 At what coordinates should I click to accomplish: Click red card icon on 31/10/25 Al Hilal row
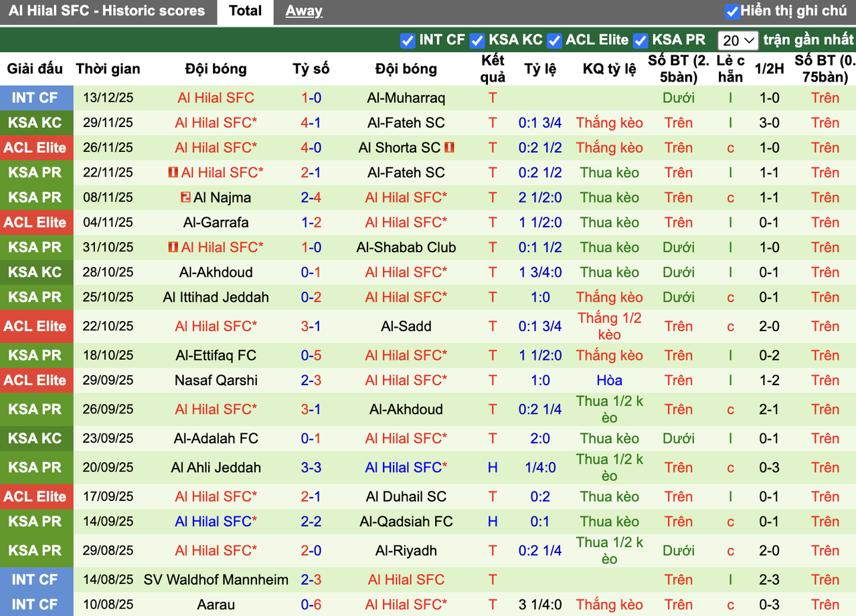(x=173, y=247)
